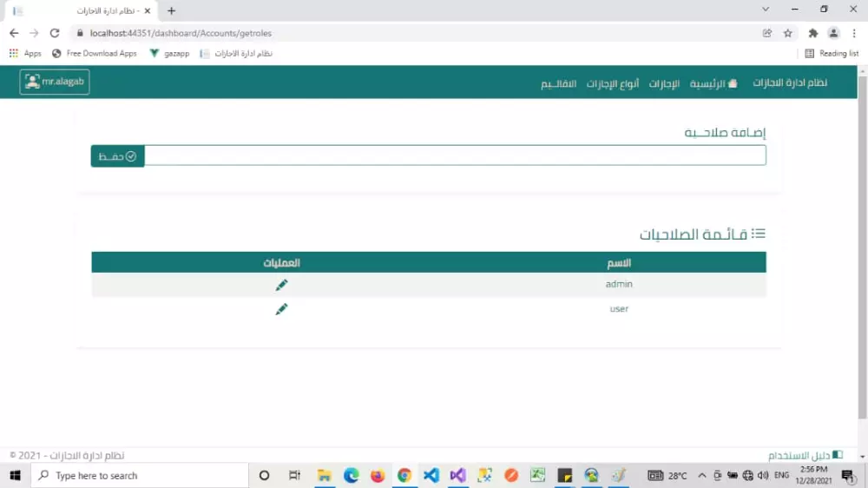Open the Chrome extensions puzzle icon
The height and width of the screenshot is (488, 868).
[x=812, y=33]
